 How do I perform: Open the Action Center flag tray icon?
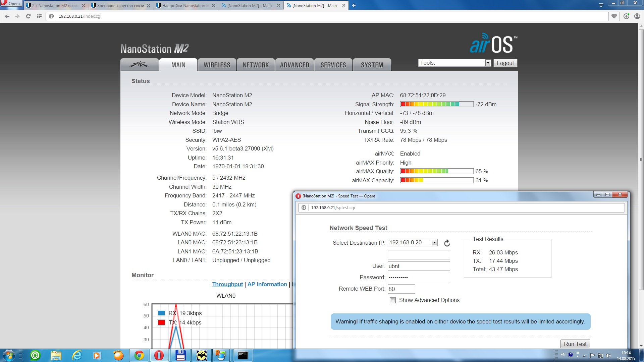[x=592, y=355]
